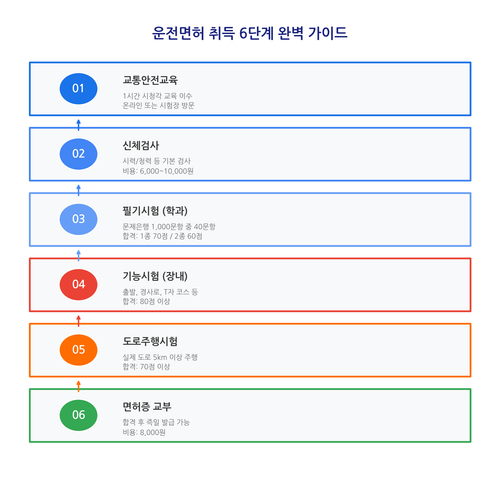Image resolution: width=500 pixels, height=500 pixels.
Task: Click the 비용: 6,000~10,000원 text
Action: coord(158,171)
